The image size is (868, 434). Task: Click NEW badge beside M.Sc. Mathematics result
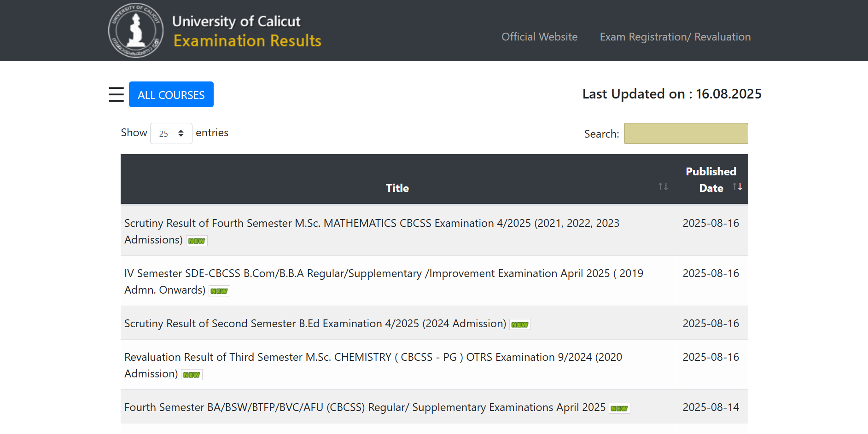pos(197,241)
